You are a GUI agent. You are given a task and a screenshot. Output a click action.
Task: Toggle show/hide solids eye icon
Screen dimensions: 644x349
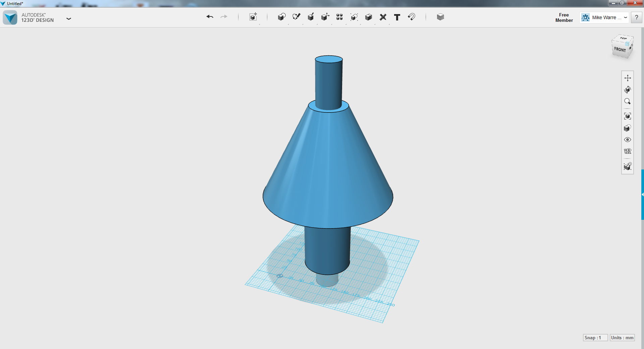[x=628, y=140]
